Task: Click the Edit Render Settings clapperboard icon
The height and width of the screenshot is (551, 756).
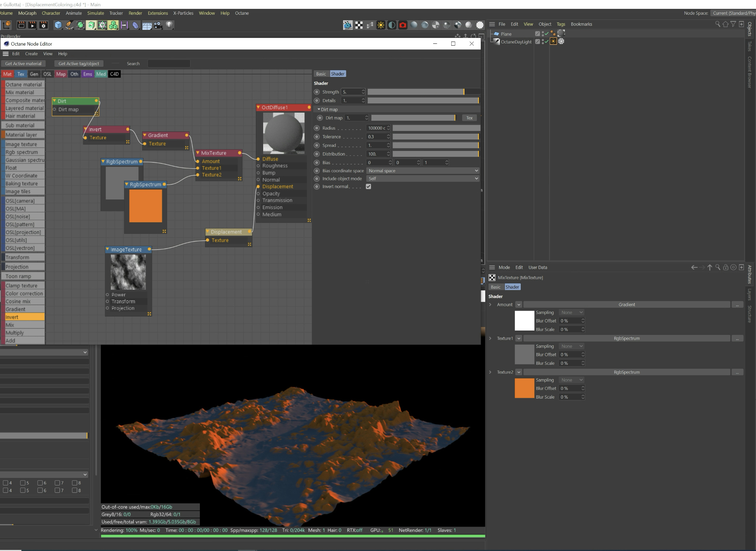Action: click(x=43, y=25)
